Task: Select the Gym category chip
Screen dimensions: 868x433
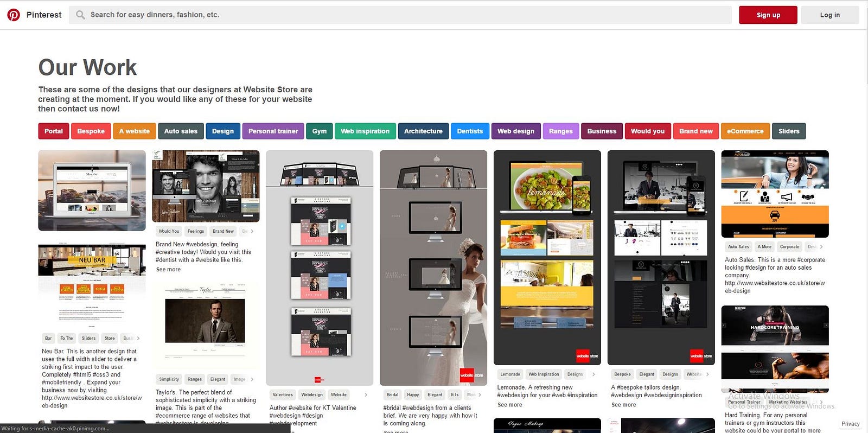Action: coord(320,131)
